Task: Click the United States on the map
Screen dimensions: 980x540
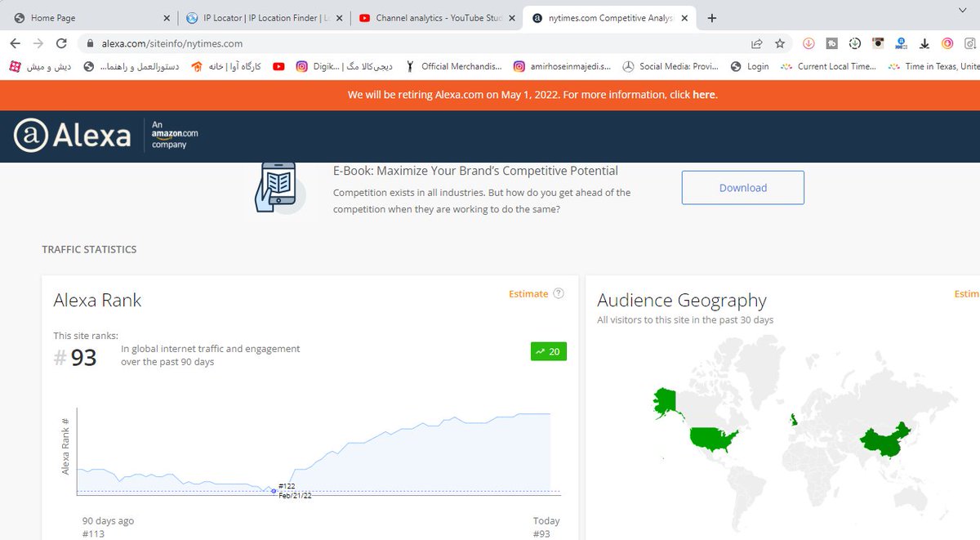Action: [x=712, y=440]
